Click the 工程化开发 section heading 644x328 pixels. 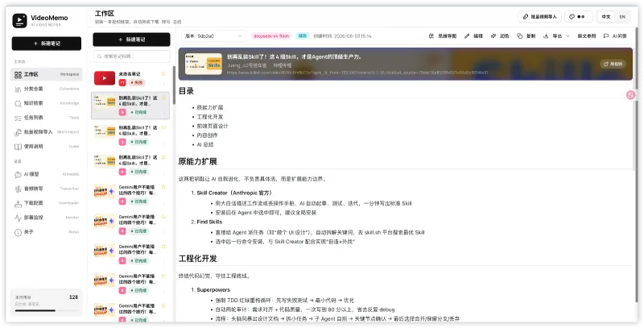coord(197,259)
